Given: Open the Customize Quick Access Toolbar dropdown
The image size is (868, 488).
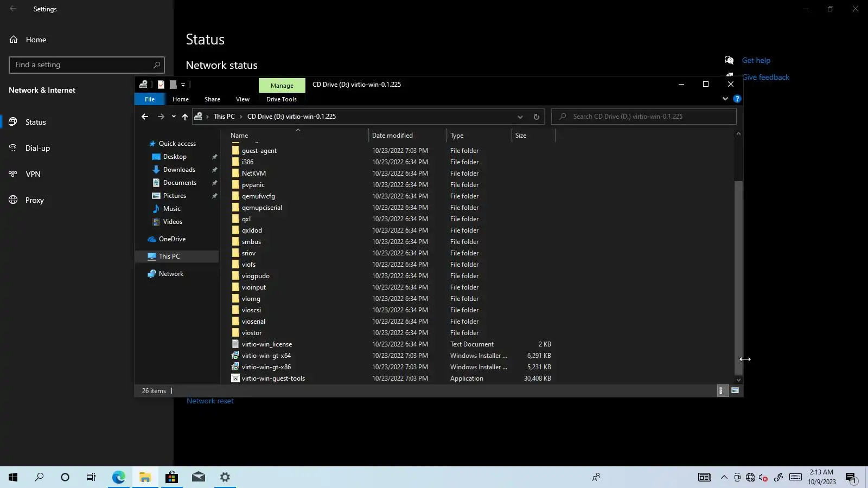Looking at the screenshot, I should [183, 85].
